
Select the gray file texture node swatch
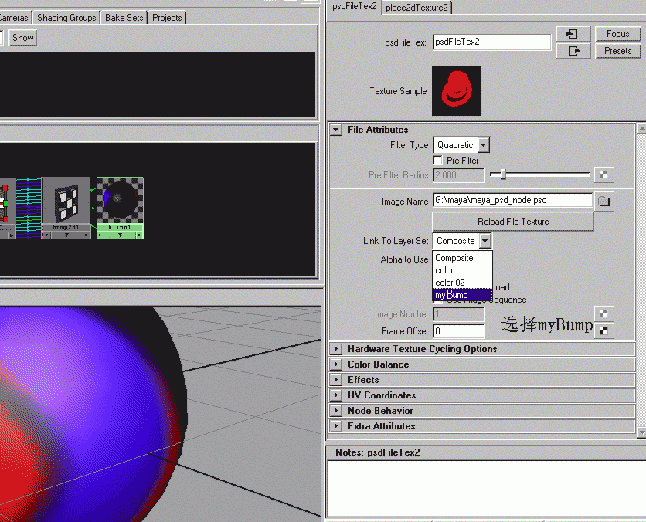tap(67, 203)
